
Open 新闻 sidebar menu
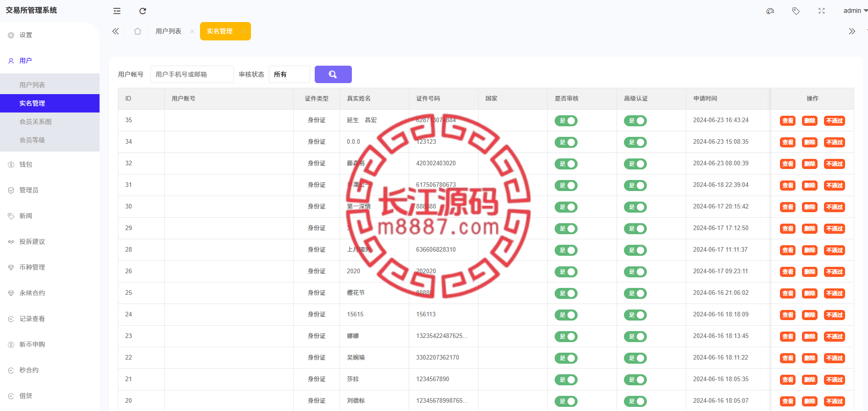tap(50, 216)
